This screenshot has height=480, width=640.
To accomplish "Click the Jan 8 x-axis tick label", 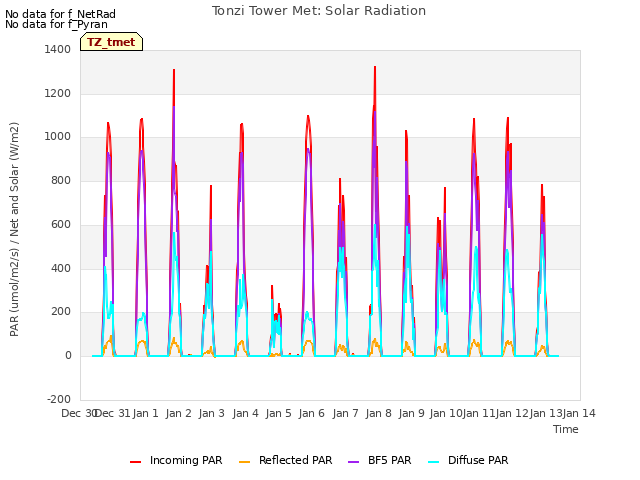I will click(x=378, y=413).
